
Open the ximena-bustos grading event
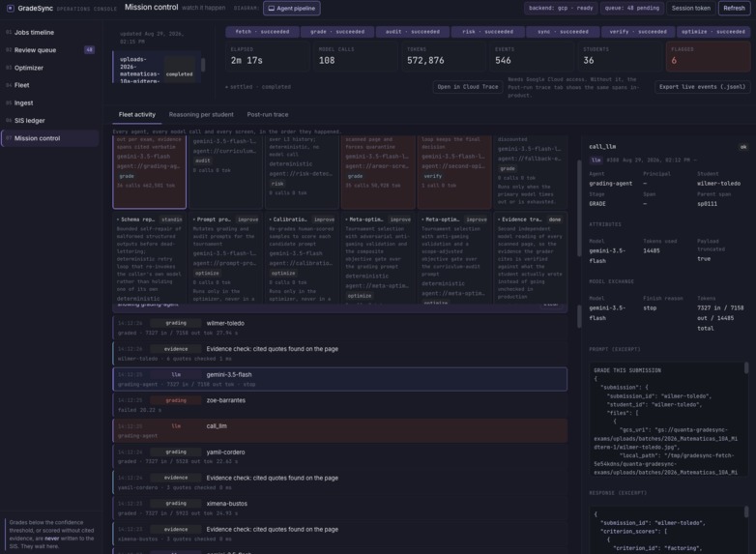(340, 509)
